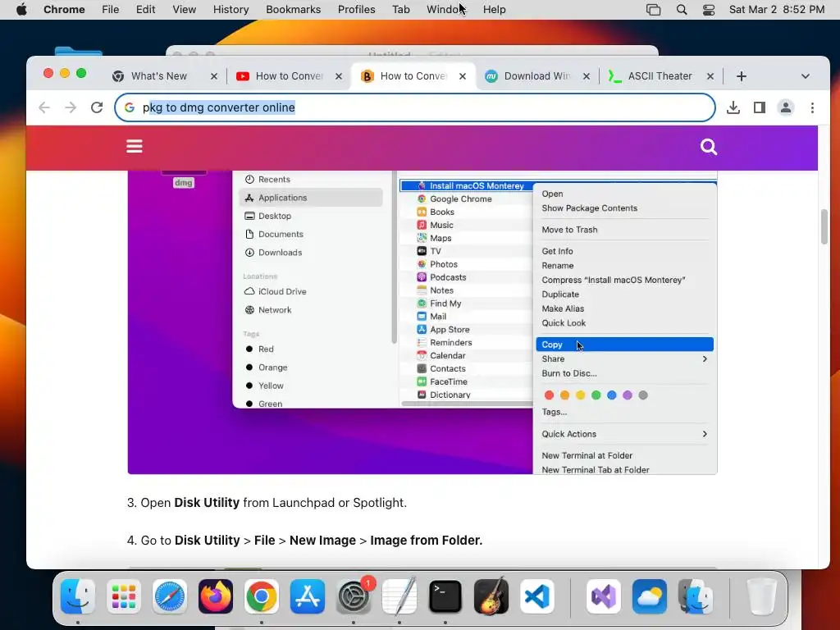This screenshot has height=630, width=840.
Task: Expand the tab search chevron
Action: [806, 76]
